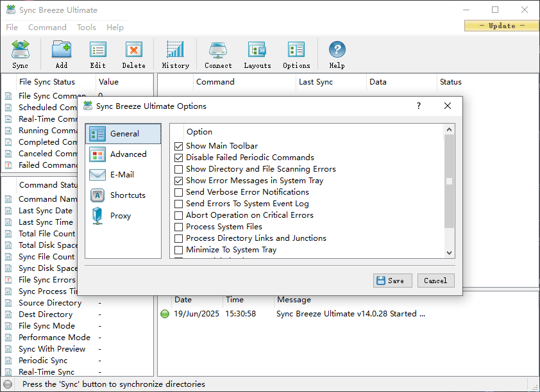Viewport: 540px width, 392px height.
Task: Uncheck Show Main Toolbar
Action: click(x=178, y=146)
